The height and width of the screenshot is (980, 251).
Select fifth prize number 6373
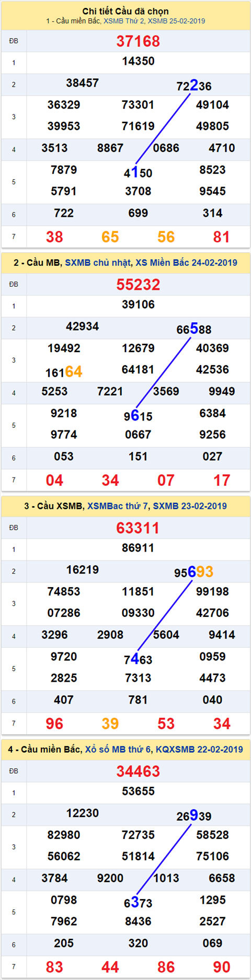(138, 903)
